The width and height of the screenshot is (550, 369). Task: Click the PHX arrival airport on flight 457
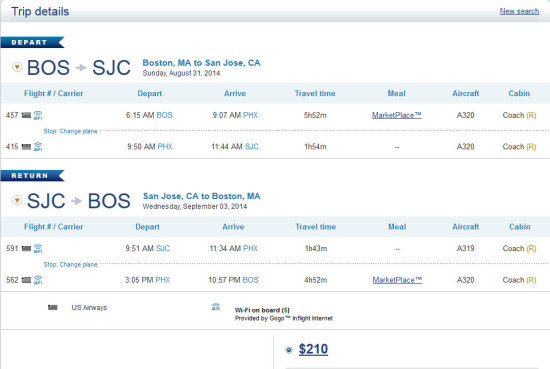tap(250, 115)
